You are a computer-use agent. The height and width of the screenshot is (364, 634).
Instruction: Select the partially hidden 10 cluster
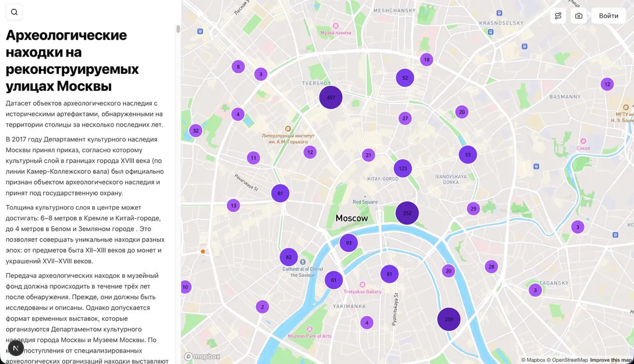[185, 287]
